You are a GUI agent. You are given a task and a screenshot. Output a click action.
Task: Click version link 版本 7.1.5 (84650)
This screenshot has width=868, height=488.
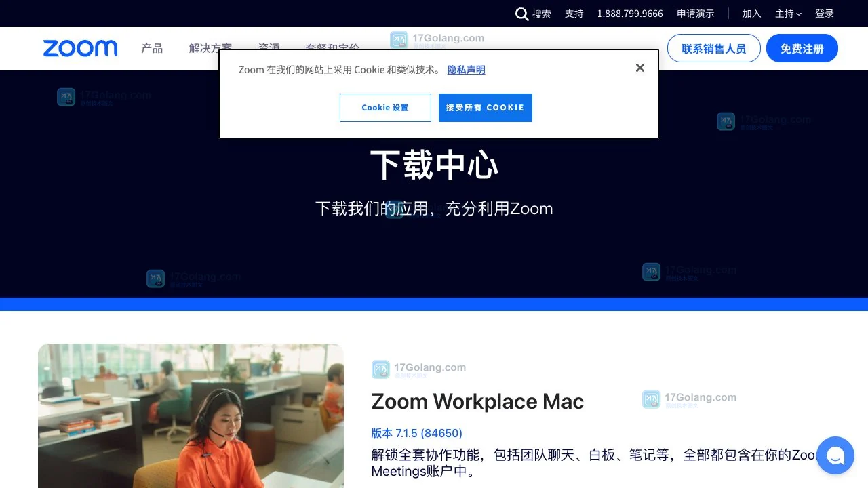(416, 433)
